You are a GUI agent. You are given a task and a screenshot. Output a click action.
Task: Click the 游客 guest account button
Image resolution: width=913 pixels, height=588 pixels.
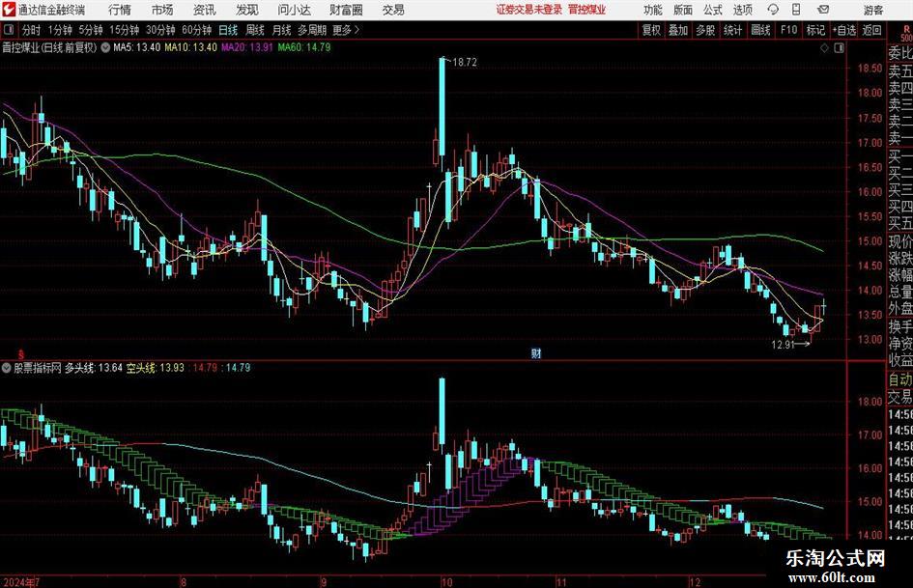tap(873, 10)
